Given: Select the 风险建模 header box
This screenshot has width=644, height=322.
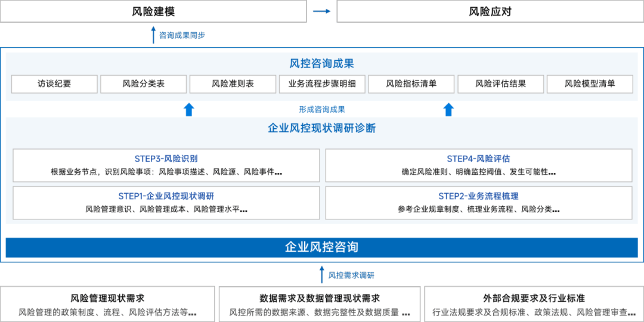Looking at the screenshot, I should pos(153,11).
